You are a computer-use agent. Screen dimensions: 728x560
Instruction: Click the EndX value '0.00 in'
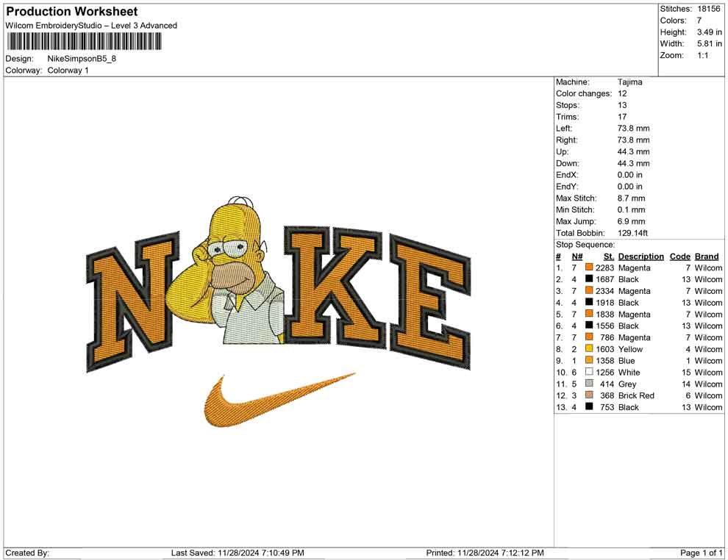(630, 174)
